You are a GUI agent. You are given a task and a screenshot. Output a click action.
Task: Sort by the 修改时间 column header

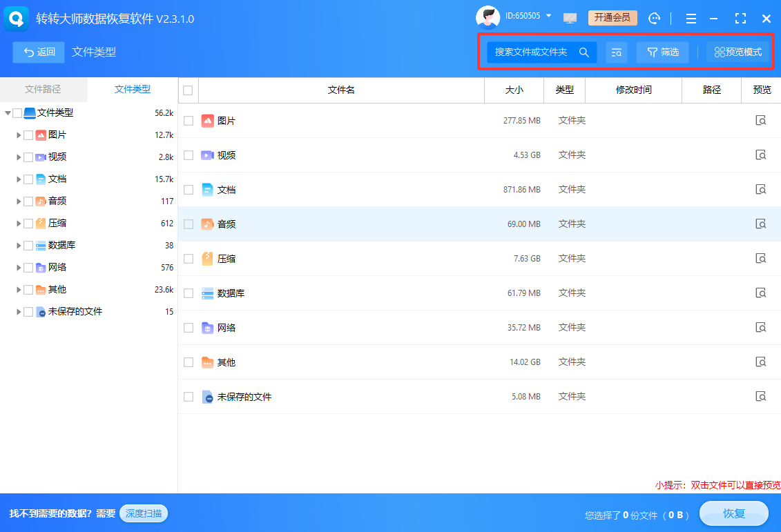[633, 90]
